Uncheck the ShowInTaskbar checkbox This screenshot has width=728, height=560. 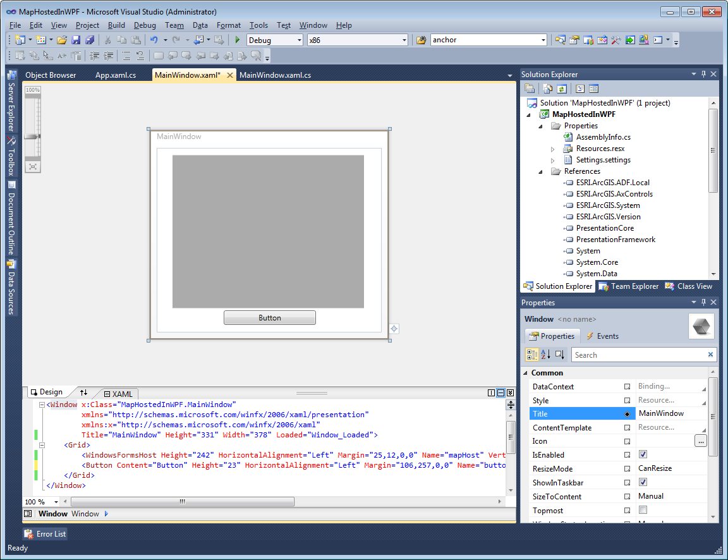(x=643, y=482)
